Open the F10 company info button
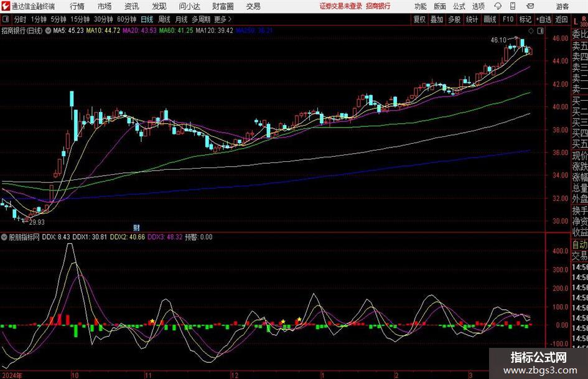This screenshot has height=379, width=588. [508, 19]
